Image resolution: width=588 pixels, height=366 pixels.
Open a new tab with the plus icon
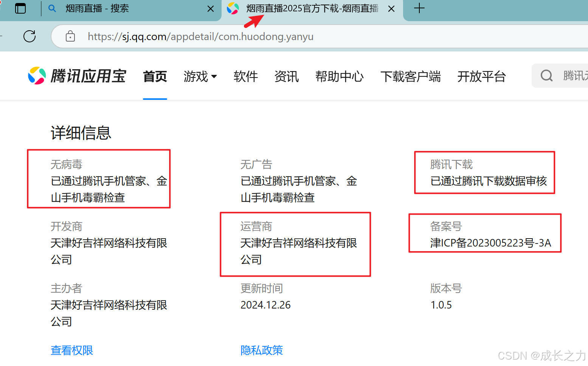[419, 8]
